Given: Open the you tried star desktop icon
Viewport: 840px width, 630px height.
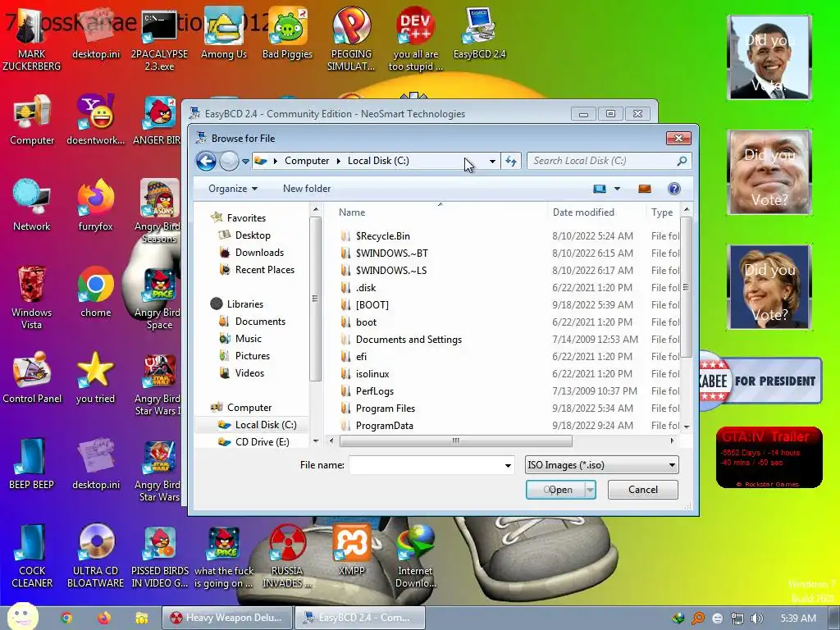Looking at the screenshot, I should (96, 378).
